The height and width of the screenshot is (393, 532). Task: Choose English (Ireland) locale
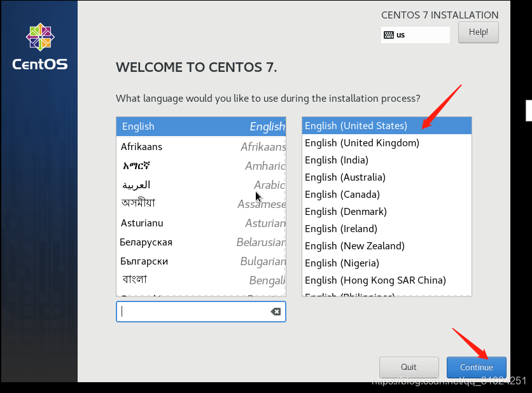387,229
